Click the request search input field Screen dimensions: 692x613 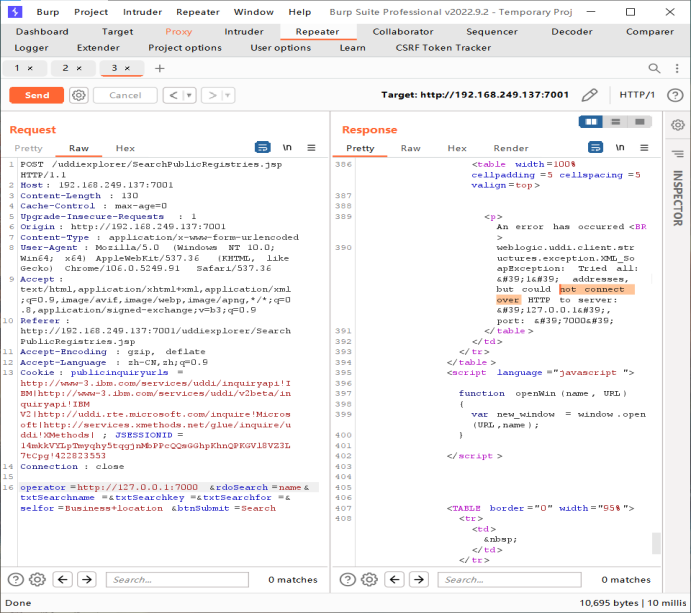(x=177, y=579)
